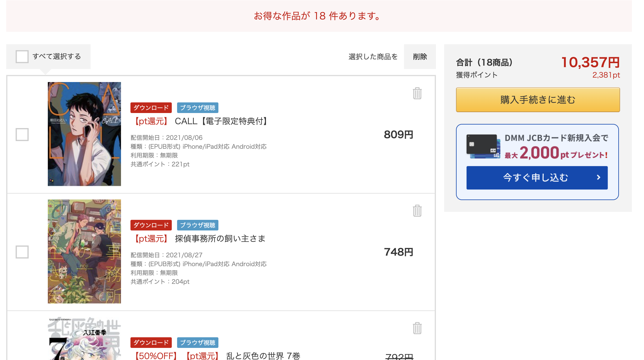This screenshot has width=644, height=360.
Task: Click the ダウンロード badge on CALL
Action: (151, 108)
